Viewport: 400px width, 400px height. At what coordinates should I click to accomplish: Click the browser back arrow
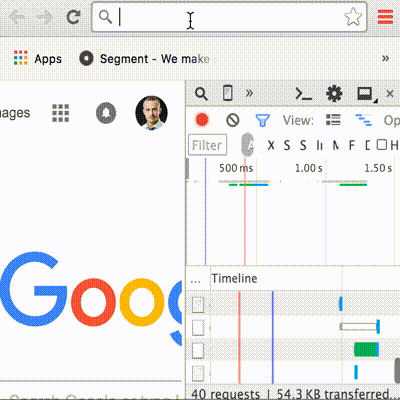(16, 17)
